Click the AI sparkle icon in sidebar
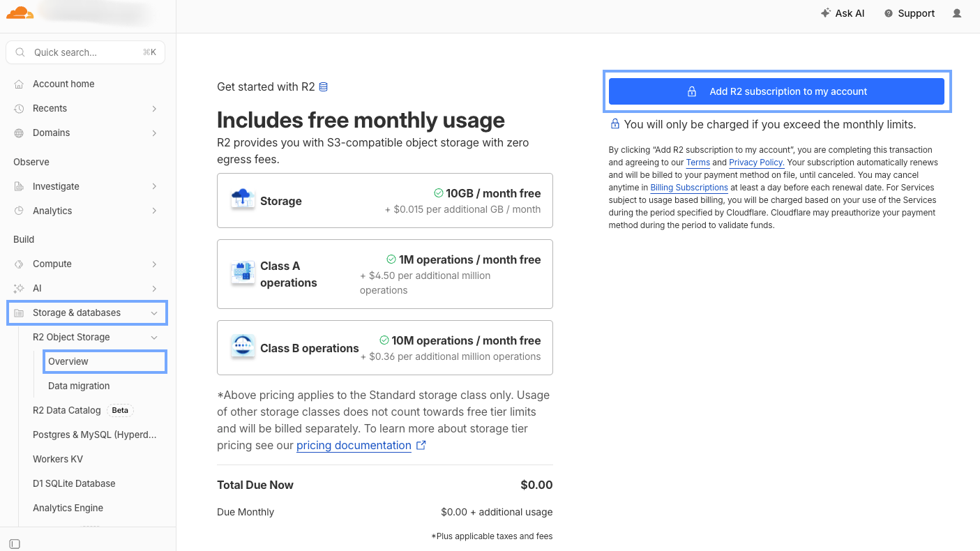 pyautogui.click(x=19, y=288)
